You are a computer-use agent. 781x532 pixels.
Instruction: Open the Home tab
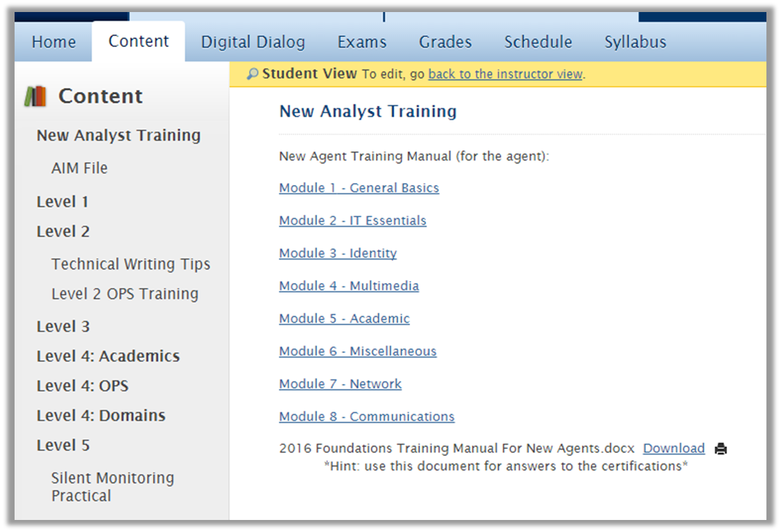point(53,41)
